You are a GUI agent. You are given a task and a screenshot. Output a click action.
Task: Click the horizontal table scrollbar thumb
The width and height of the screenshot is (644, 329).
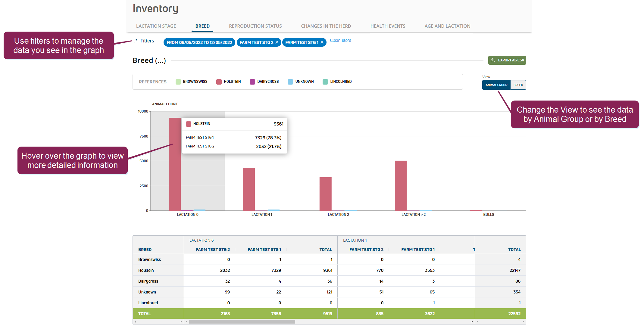click(242, 322)
